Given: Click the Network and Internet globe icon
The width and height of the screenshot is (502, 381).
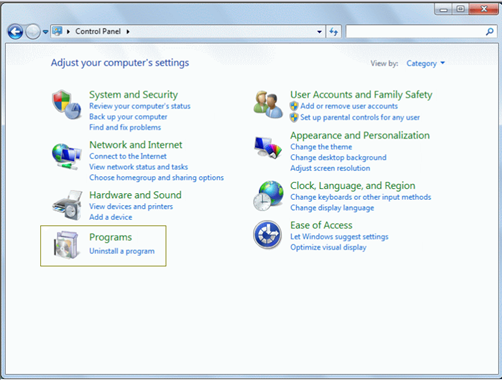Looking at the screenshot, I should [x=67, y=156].
